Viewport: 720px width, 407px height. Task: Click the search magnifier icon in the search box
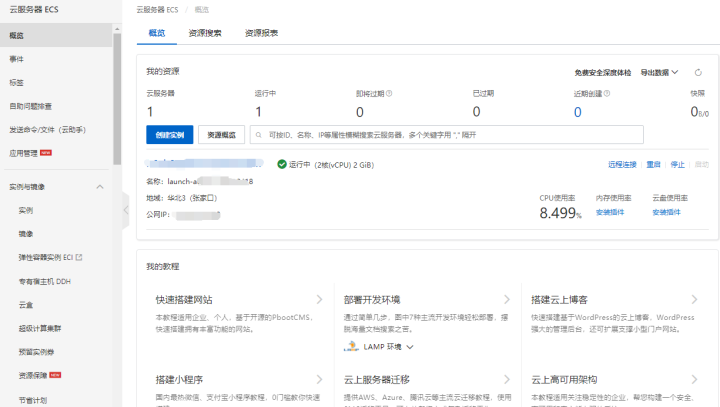click(x=259, y=135)
